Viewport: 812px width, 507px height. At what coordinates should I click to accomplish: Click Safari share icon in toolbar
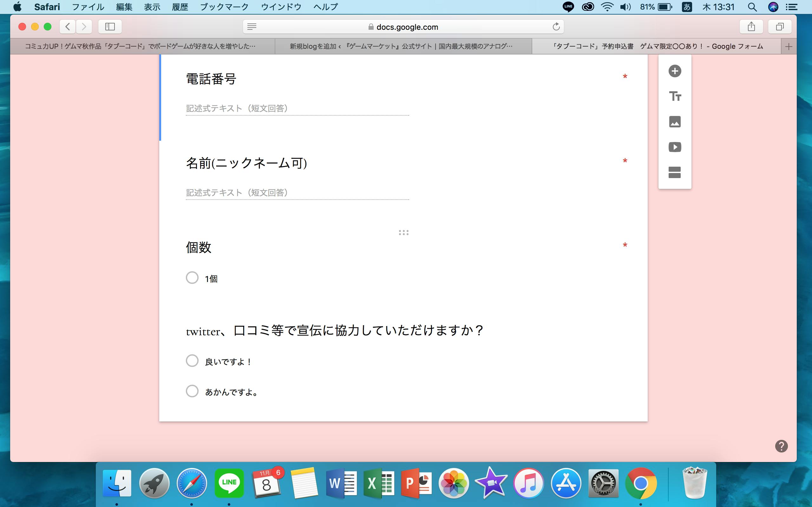(751, 27)
